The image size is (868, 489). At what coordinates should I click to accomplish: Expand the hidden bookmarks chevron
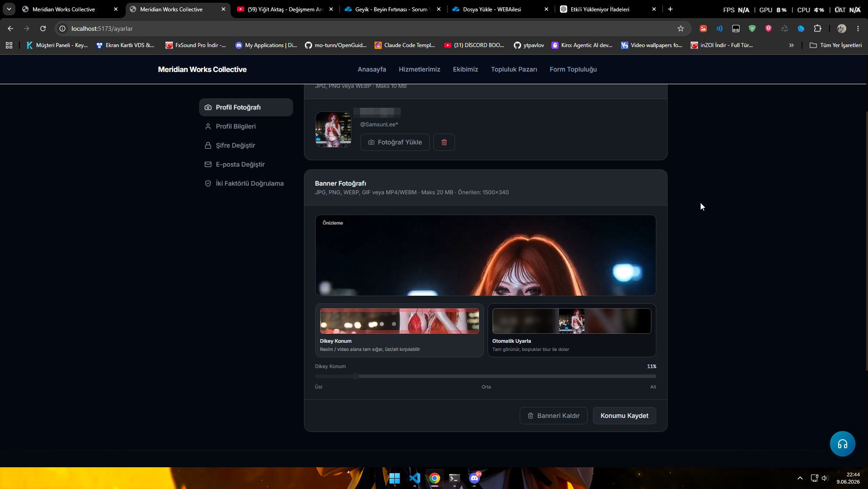click(791, 45)
